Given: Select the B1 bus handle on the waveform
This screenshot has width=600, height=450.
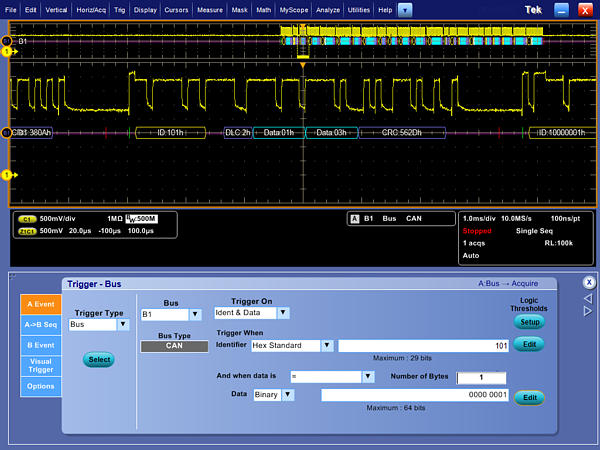Looking at the screenshot, I should [8, 42].
